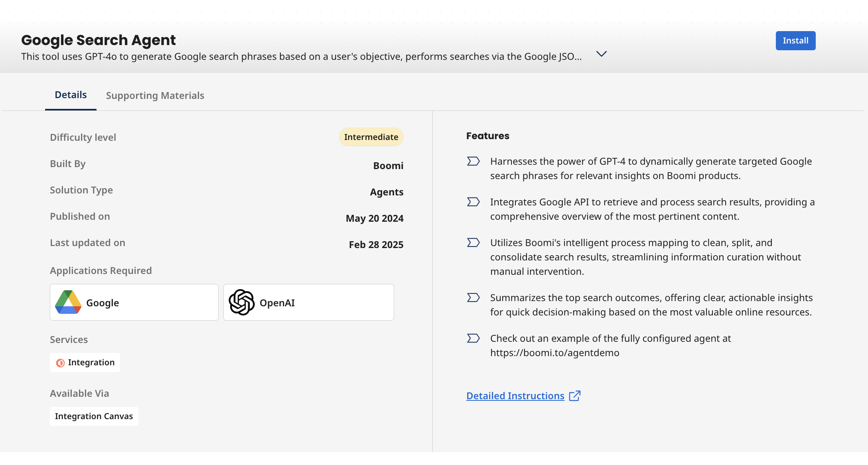Click the OpenAI logo icon

pyautogui.click(x=242, y=302)
